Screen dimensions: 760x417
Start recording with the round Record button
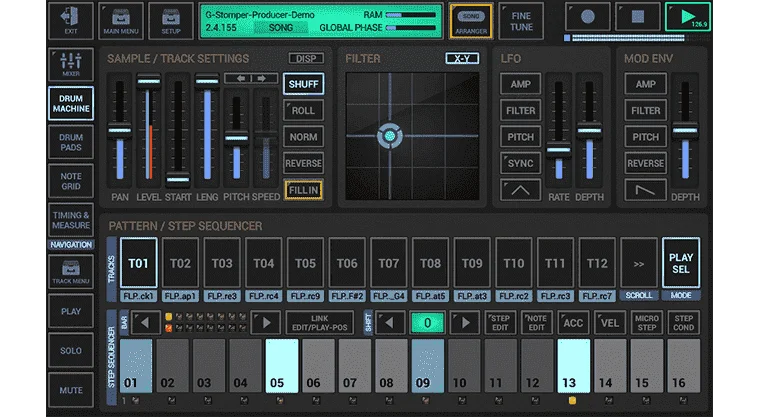587,17
